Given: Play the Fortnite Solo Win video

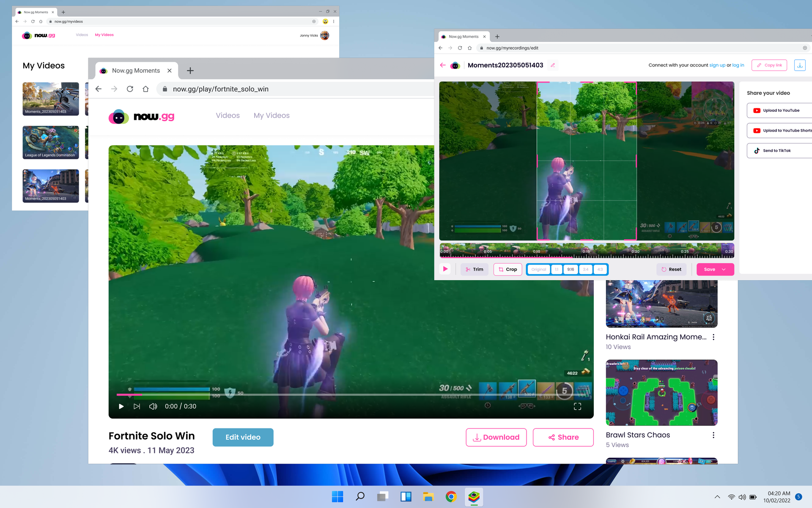Looking at the screenshot, I should [x=121, y=406].
